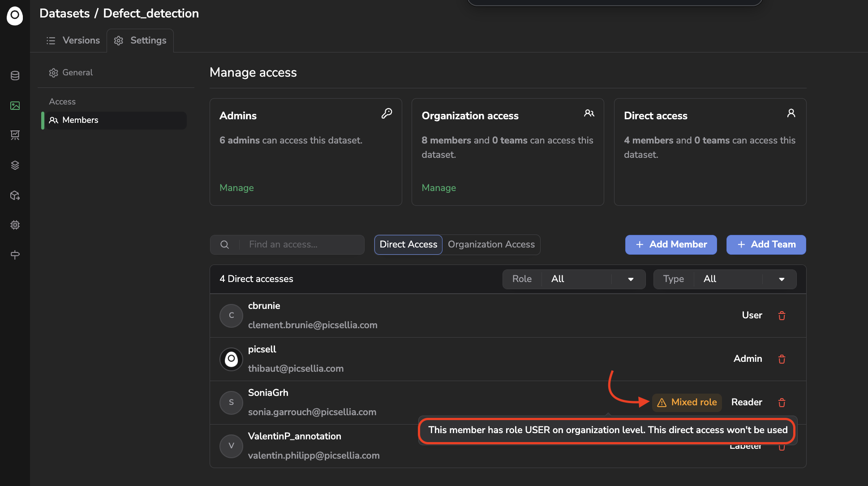Switch to Direct Access view
868x486 pixels.
[408, 244]
